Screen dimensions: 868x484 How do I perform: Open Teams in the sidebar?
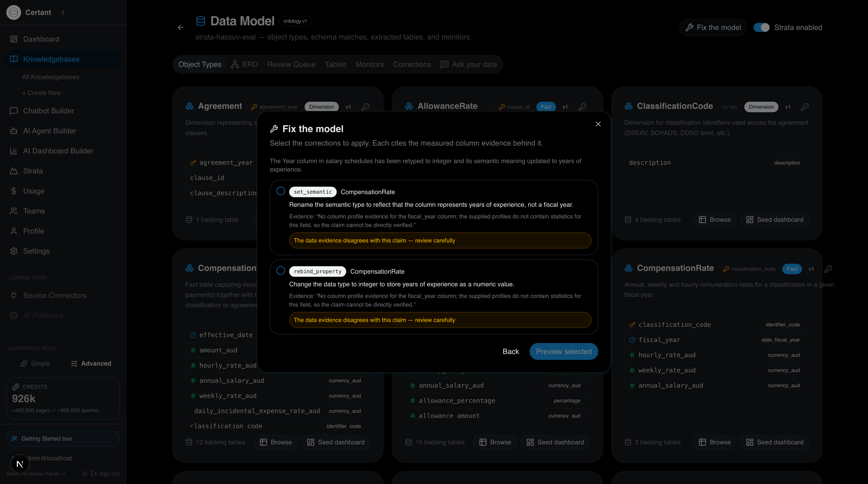pos(63,211)
